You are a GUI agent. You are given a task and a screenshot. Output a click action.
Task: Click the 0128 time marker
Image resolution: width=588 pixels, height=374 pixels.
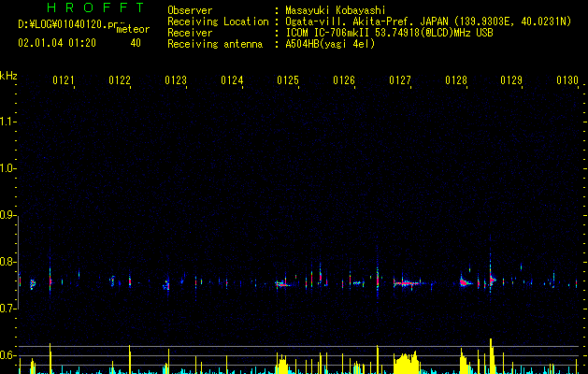pyautogui.click(x=456, y=80)
